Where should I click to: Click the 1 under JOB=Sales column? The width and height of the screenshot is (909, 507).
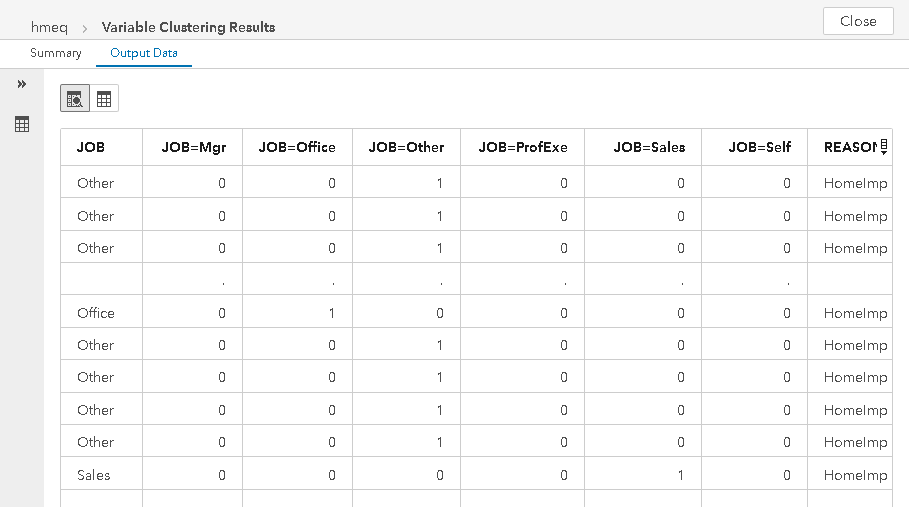(681, 475)
